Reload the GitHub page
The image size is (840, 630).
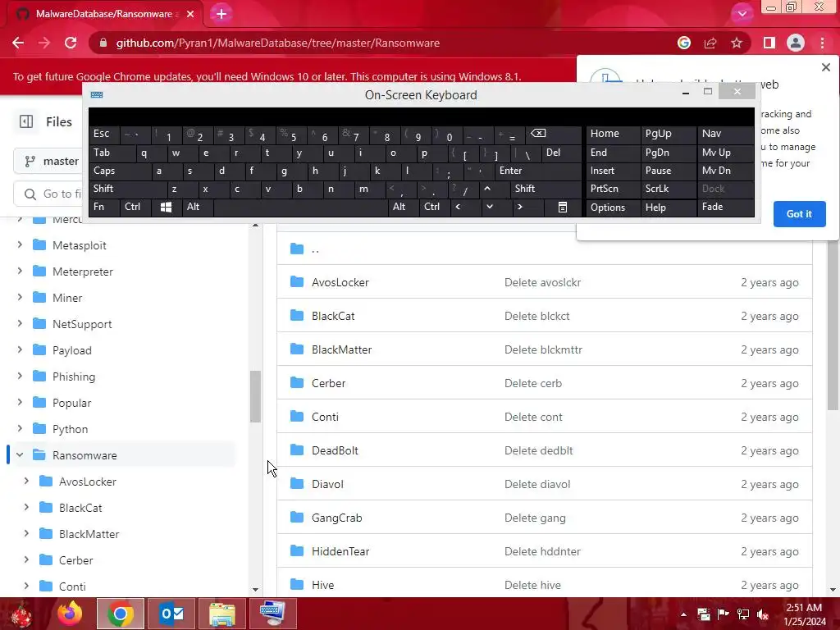(71, 43)
